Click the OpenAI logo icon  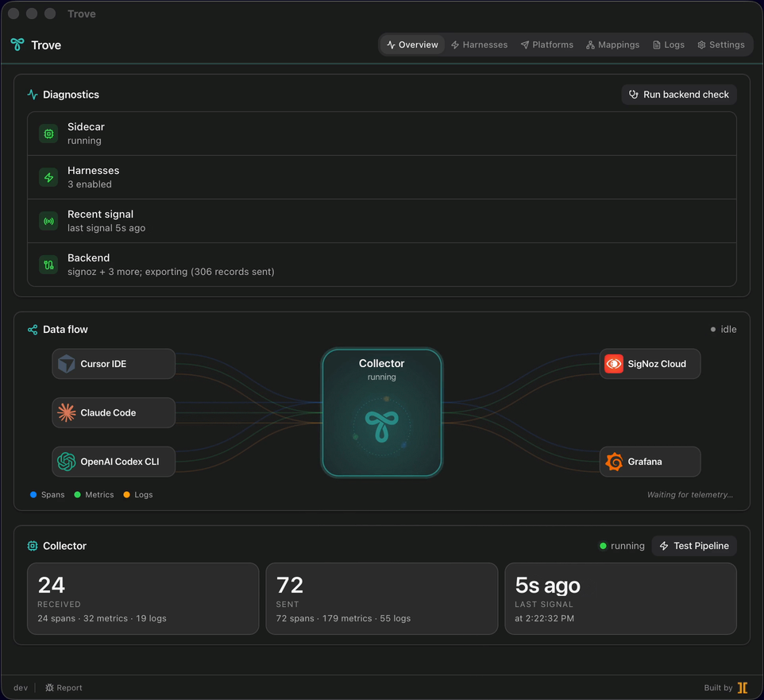pyautogui.click(x=66, y=462)
